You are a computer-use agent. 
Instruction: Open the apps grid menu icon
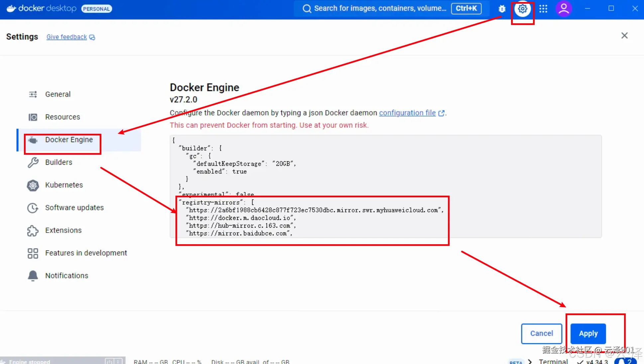coord(543,9)
